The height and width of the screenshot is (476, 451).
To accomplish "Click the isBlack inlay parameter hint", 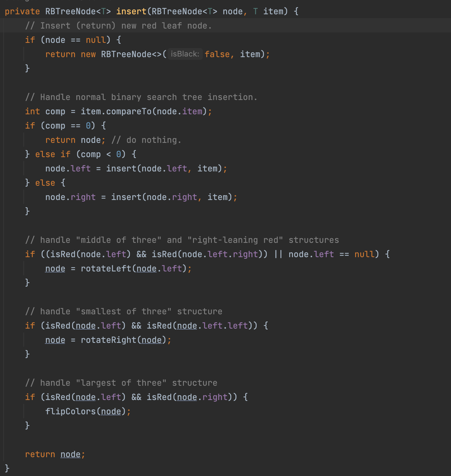I will coord(185,54).
